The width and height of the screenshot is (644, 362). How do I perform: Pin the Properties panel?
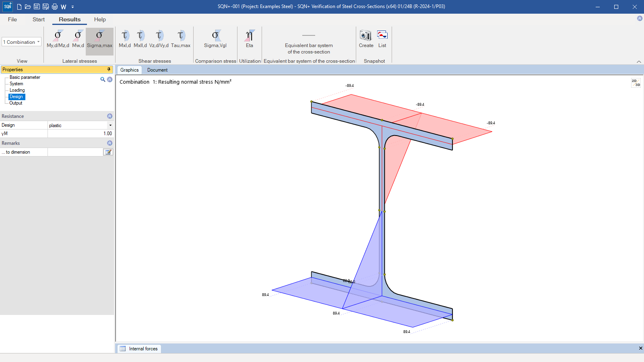point(109,70)
